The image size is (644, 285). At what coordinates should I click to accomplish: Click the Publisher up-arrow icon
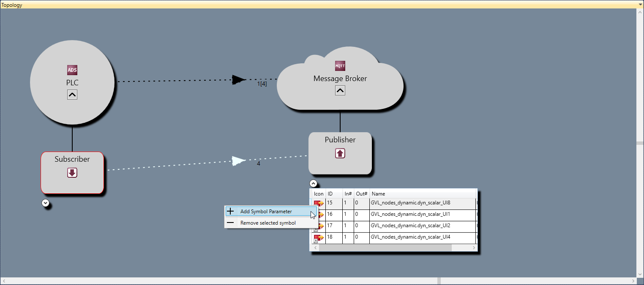pyautogui.click(x=340, y=153)
